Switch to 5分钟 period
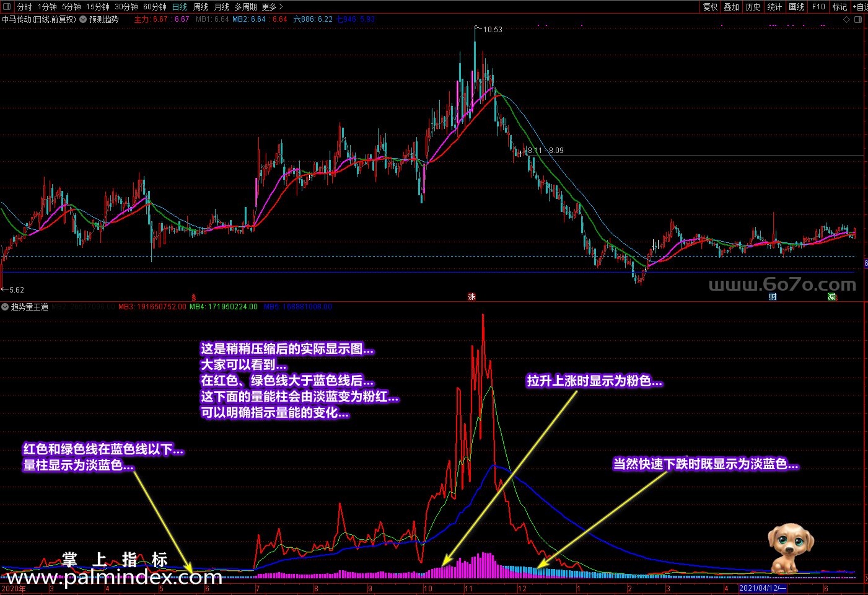The width and height of the screenshot is (868, 595). (x=71, y=7)
